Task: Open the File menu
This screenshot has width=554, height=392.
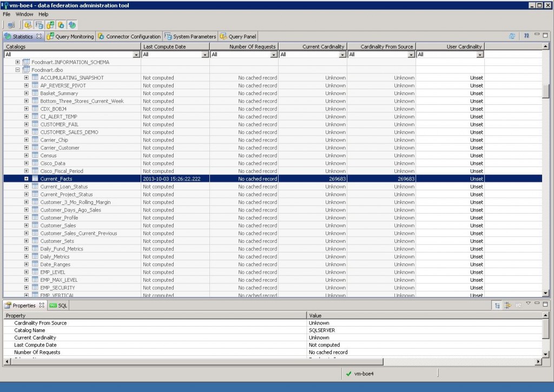Action: tap(6, 14)
